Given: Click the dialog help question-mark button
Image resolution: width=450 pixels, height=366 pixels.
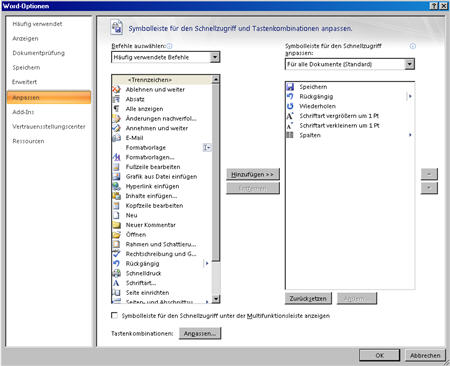Looking at the screenshot, I should pos(434,6).
